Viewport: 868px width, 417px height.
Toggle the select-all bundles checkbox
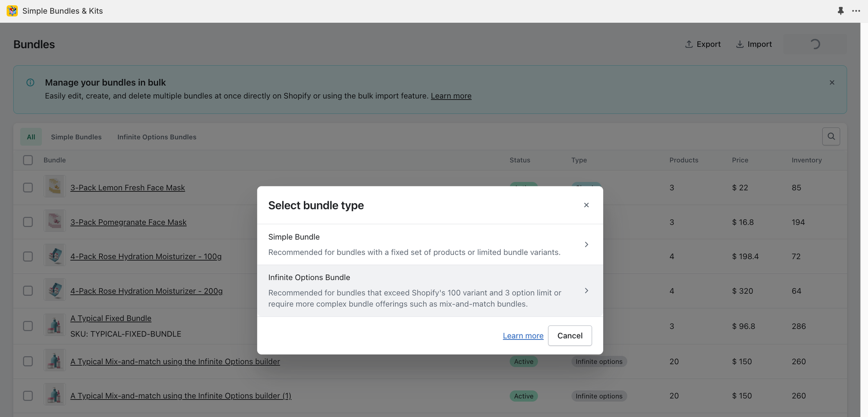28,160
